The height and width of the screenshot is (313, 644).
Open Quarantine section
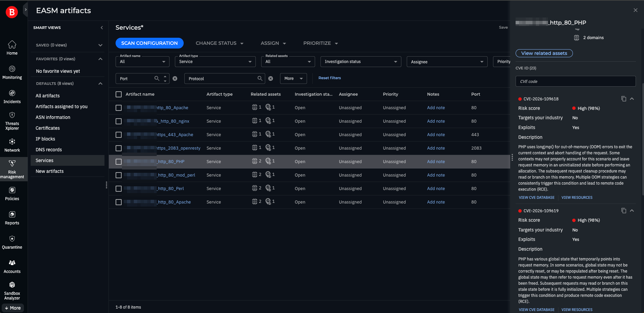point(12,242)
